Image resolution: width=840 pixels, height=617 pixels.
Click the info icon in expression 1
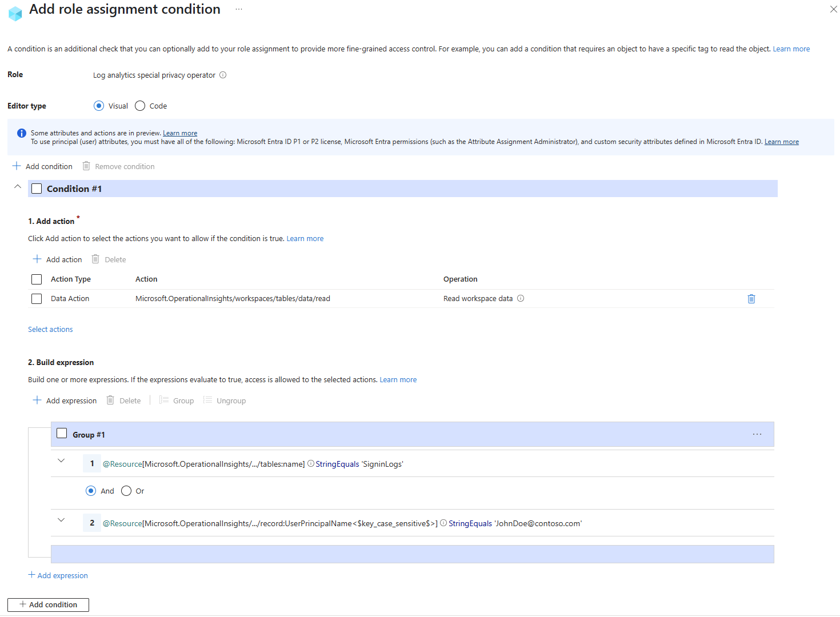(x=311, y=464)
